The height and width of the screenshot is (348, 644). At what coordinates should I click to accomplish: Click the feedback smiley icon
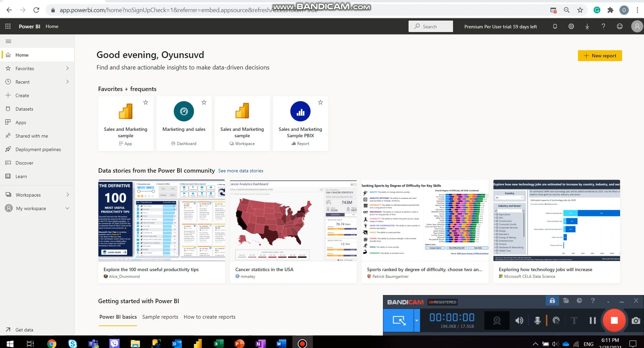(619, 26)
